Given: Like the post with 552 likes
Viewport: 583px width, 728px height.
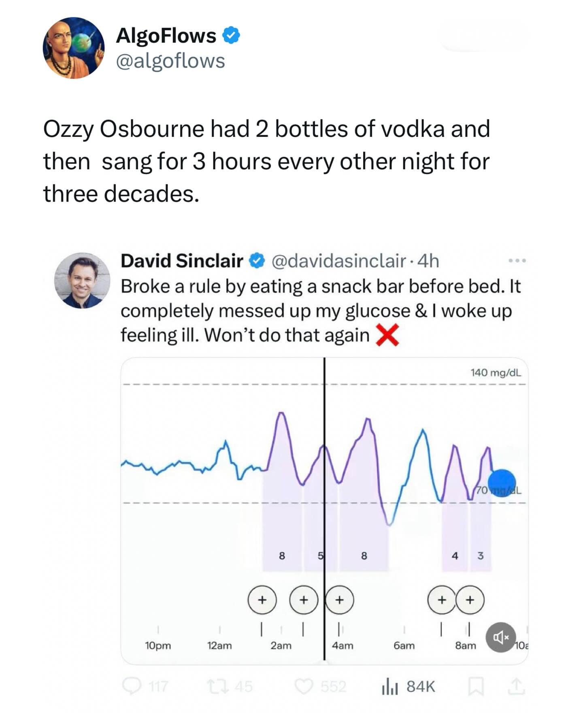Looking at the screenshot, I should coord(304,686).
